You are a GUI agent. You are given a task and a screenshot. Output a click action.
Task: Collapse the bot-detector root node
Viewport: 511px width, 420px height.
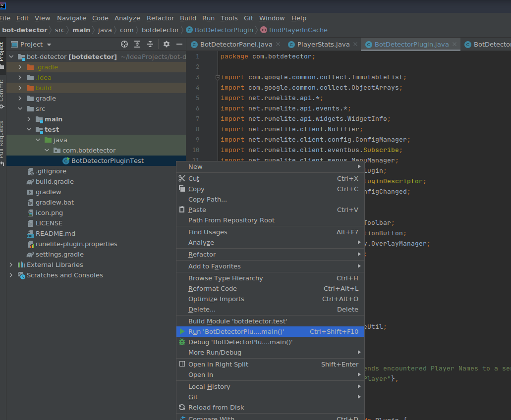point(11,56)
